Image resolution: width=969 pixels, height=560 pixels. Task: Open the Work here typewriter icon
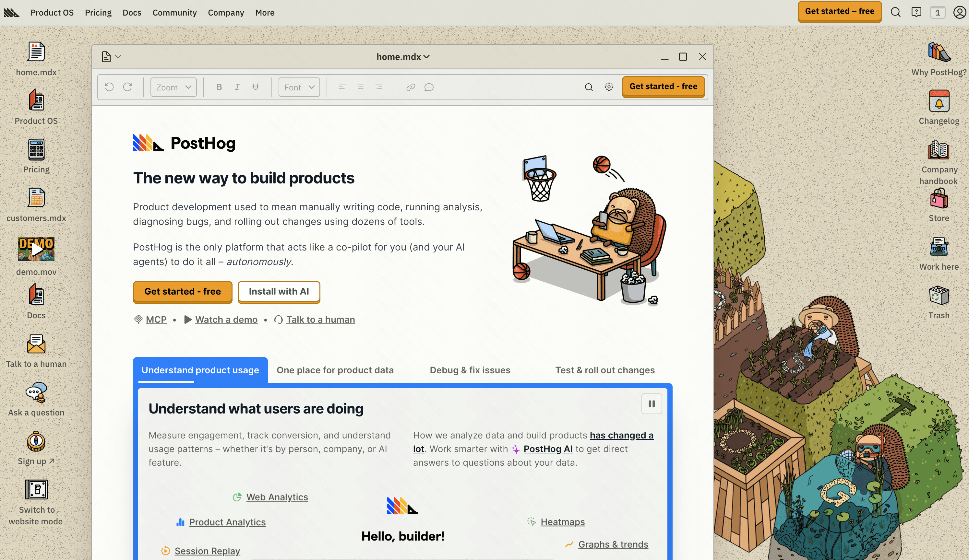point(939,247)
